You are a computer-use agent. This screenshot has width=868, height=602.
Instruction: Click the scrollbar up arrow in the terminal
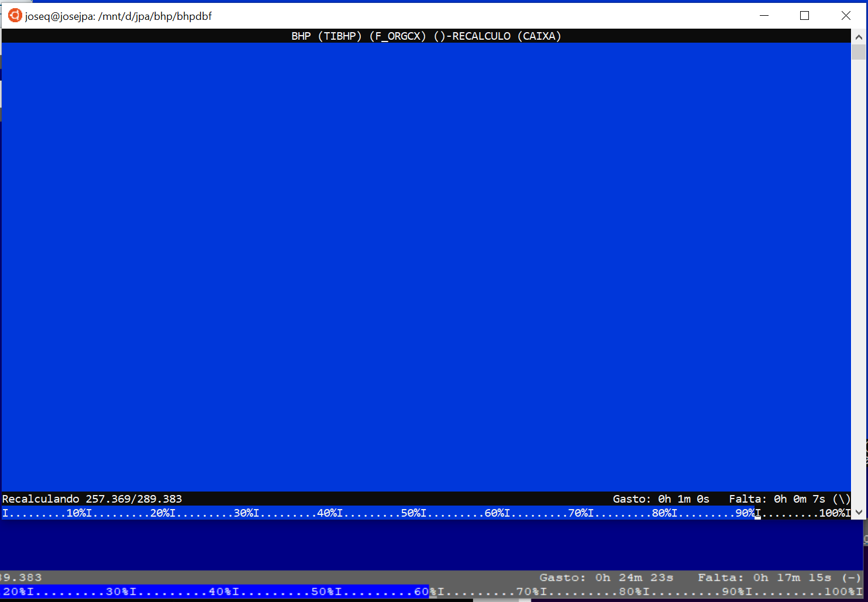[x=859, y=37]
